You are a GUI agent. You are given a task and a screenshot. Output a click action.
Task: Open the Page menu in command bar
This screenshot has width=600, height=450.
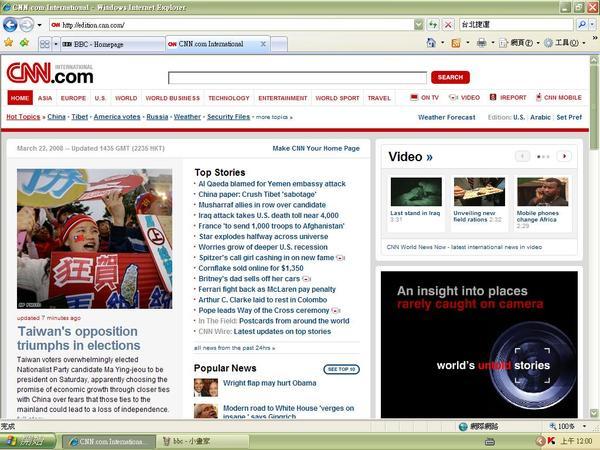coord(519,43)
